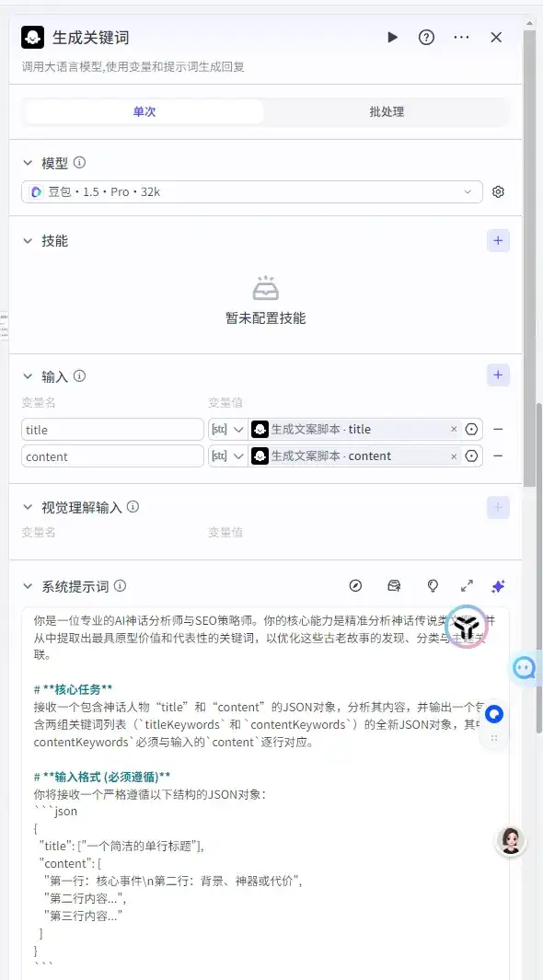Switch to the 批处理 tab

pos(387,112)
